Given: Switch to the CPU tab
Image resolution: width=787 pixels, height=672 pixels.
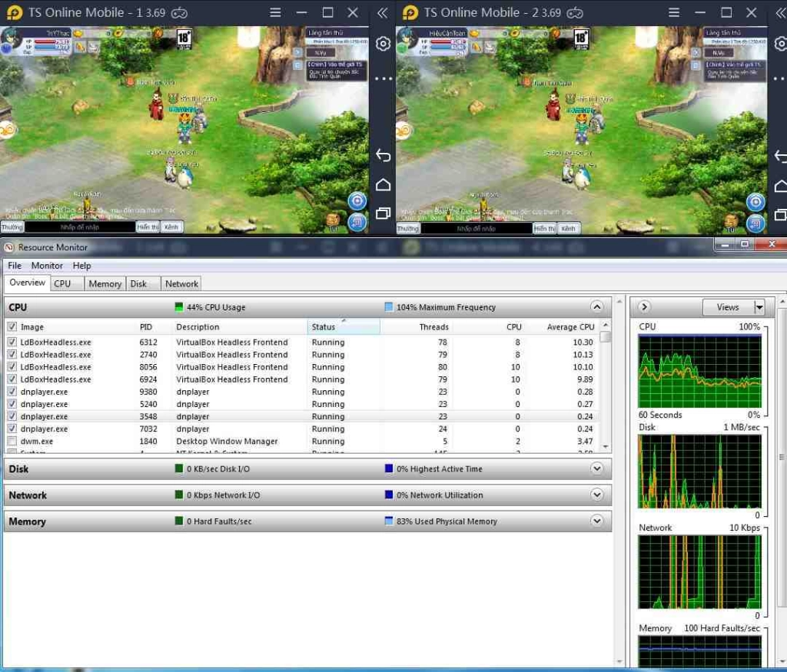Looking at the screenshot, I should pos(68,284).
